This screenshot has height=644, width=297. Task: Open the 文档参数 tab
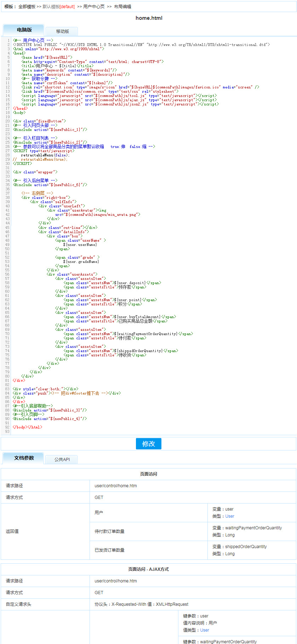[24, 458]
